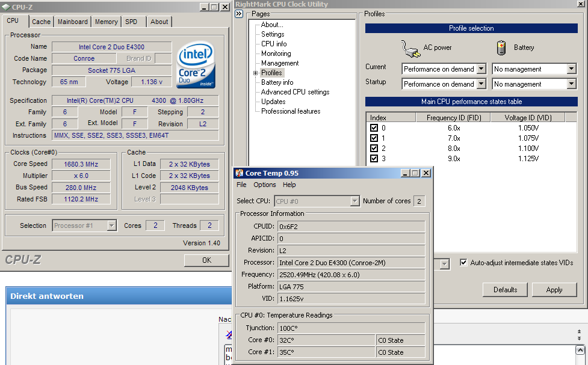Click the Voltage ID (VID) column header

(x=528, y=118)
